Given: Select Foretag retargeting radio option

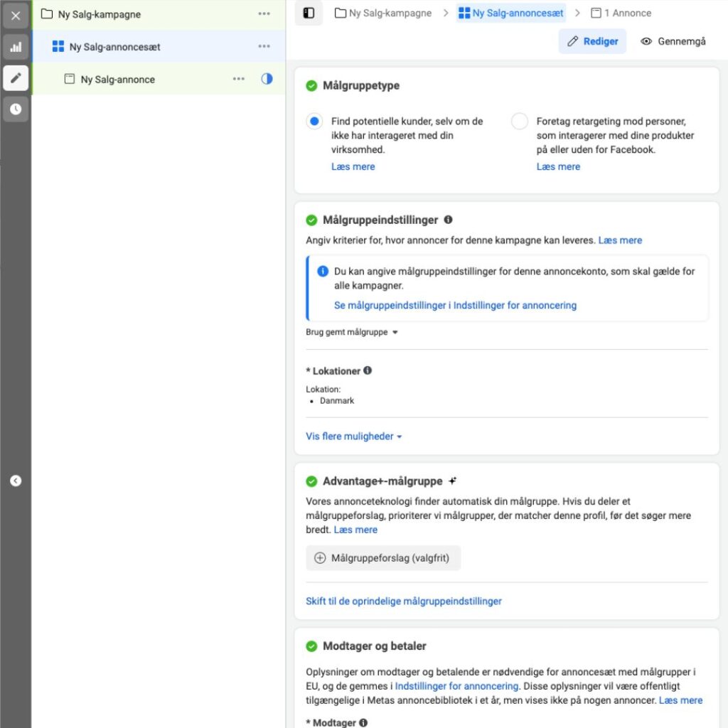Looking at the screenshot, I should [519, 121].
